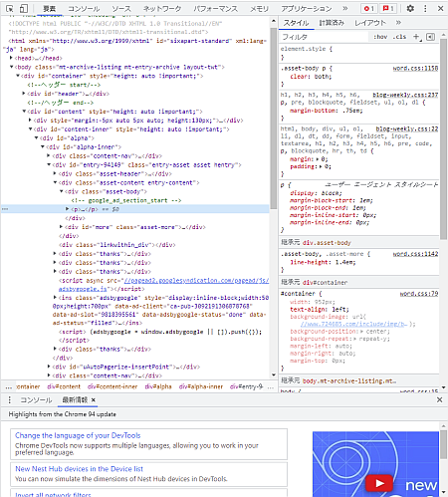The width and height of the screenshot is (448, 497).
Task: Toggle the .cls element classes panel
Action: point(399,37)
